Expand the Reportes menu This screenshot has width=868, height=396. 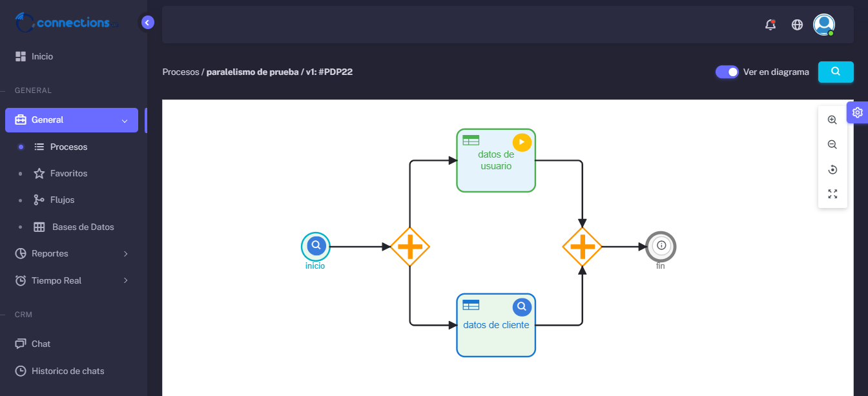[72, 254]
